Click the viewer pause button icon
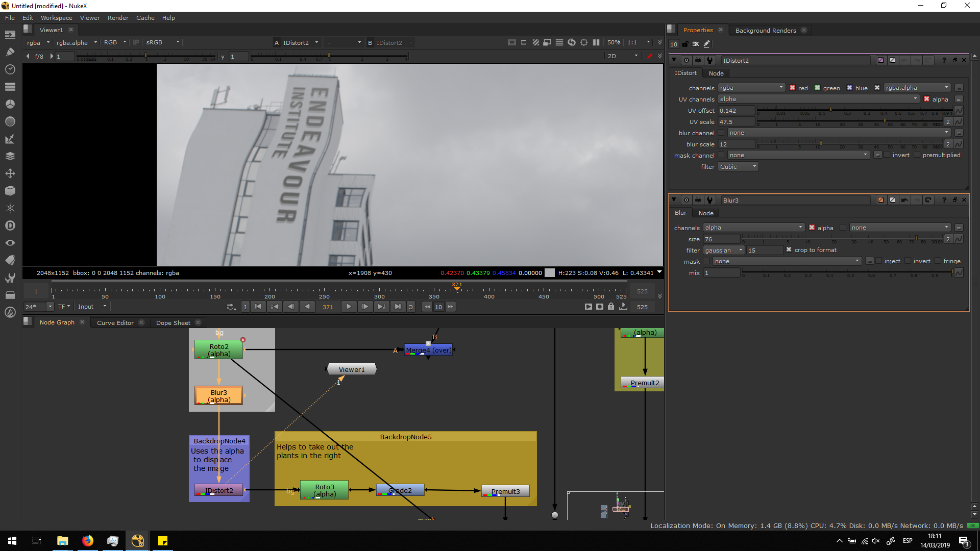Image resolution: width=980 pixels, height=551 pixels. pyautogui.click(x=596, y=43)
